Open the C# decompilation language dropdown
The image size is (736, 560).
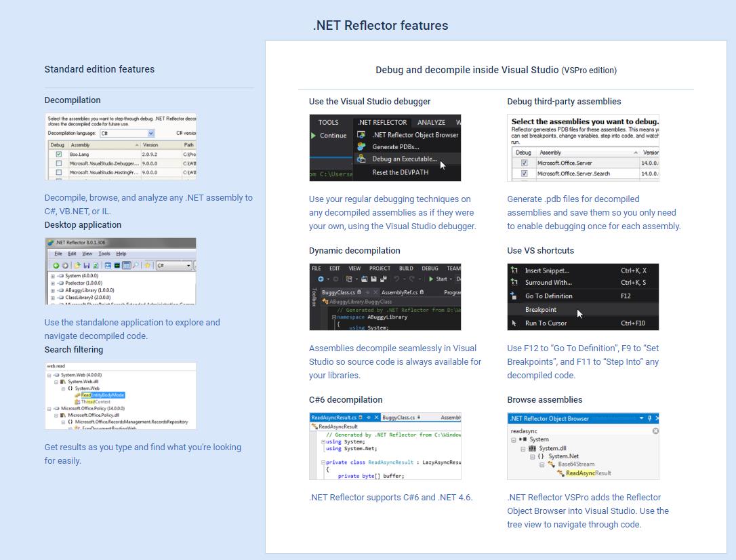click(x=151, y=134)
